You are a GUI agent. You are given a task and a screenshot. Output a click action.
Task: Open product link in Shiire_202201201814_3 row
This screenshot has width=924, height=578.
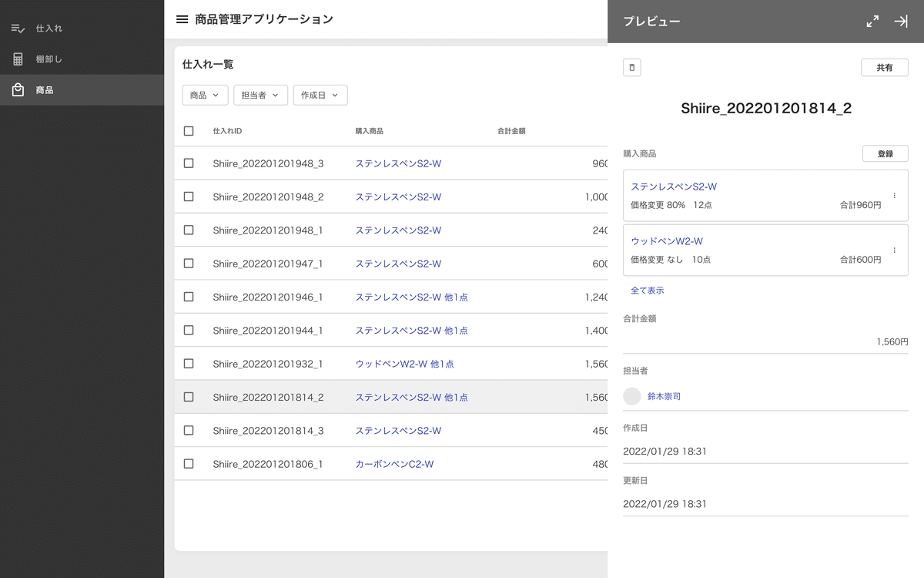(x=398, y=431)
